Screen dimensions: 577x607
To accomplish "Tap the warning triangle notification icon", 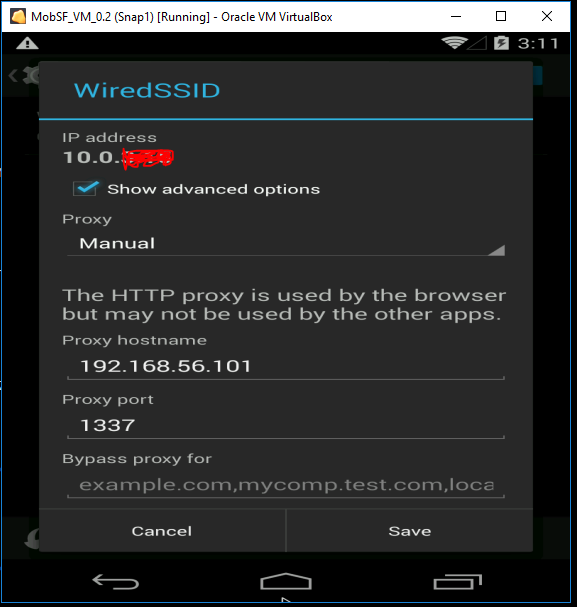I will click(x=27, y=43).
